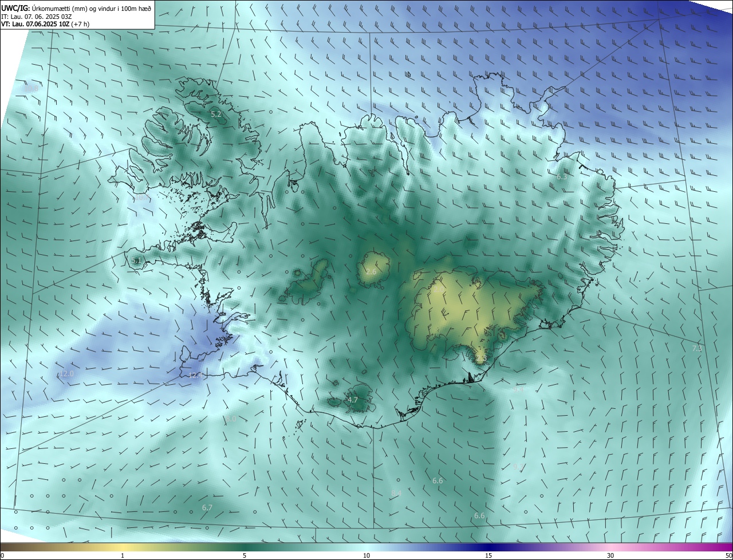Click the "IT: Lau. 07. 06. 2025 03Z" line
The height and width of the screenshot is (560, 733).
(x=36, y=17)
